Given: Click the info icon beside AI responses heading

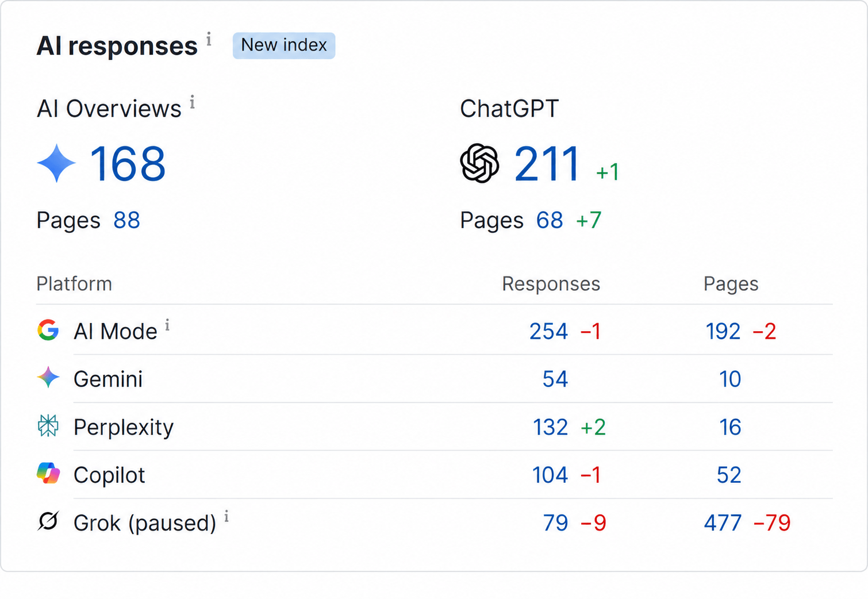Looking at the screenshot, I should click(x=209, y=39).
